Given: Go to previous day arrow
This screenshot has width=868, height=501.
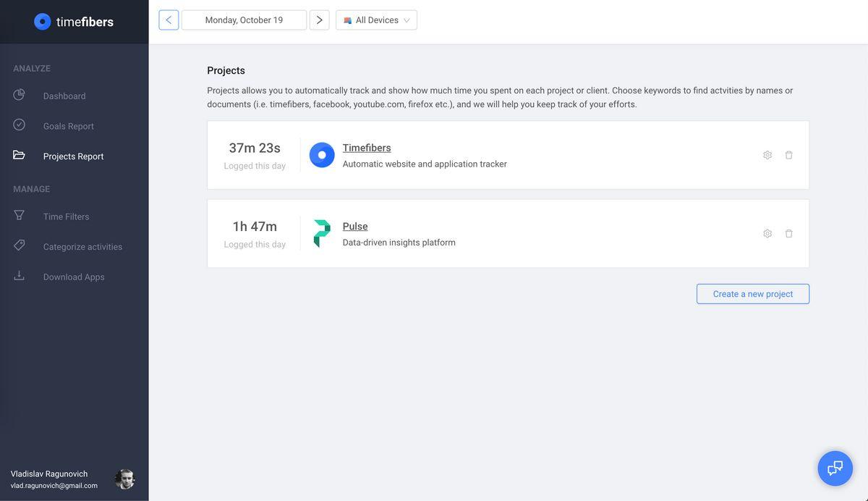Looking at the screenshot, I should (169, 20).
